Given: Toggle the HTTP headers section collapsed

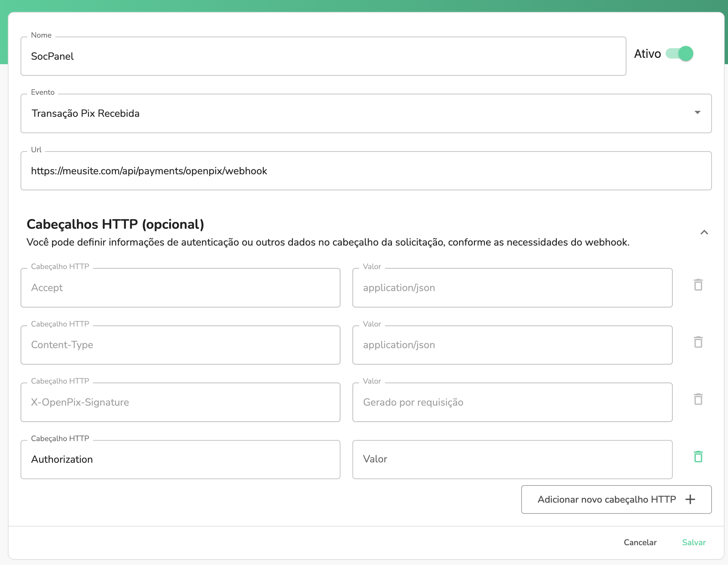Looking at the screenshot, I should point(704,231).
